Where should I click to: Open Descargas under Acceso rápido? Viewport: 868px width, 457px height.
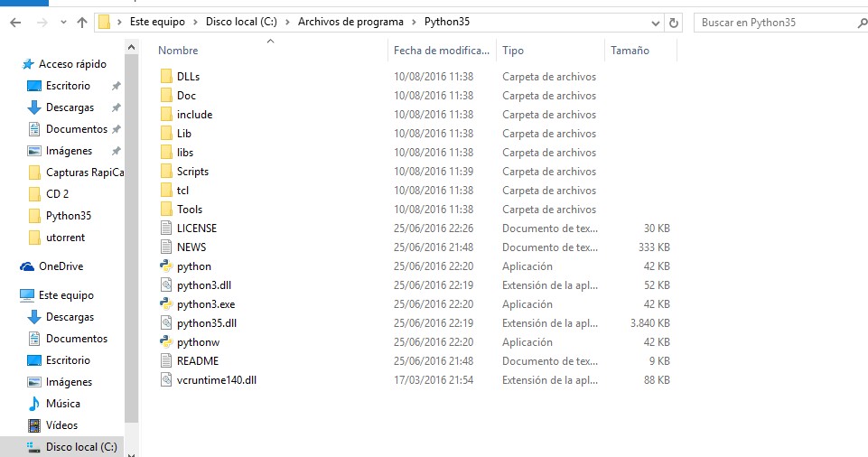point(70,107)
